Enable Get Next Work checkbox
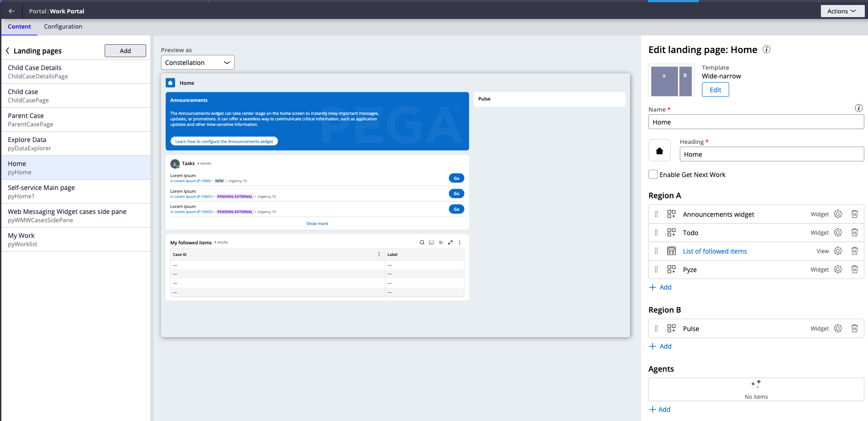The width and height of the screenshot is (868, 421). pyautogui.click(x=653, y=174)
